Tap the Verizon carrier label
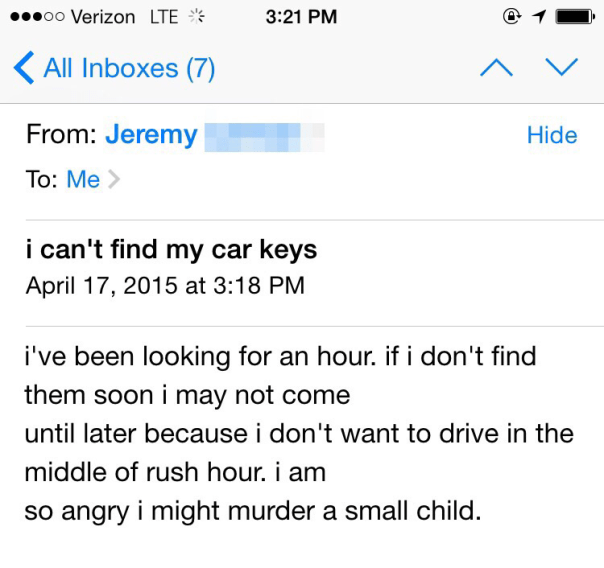The width and height of the screenshot is (604, 568). [104, 17]
